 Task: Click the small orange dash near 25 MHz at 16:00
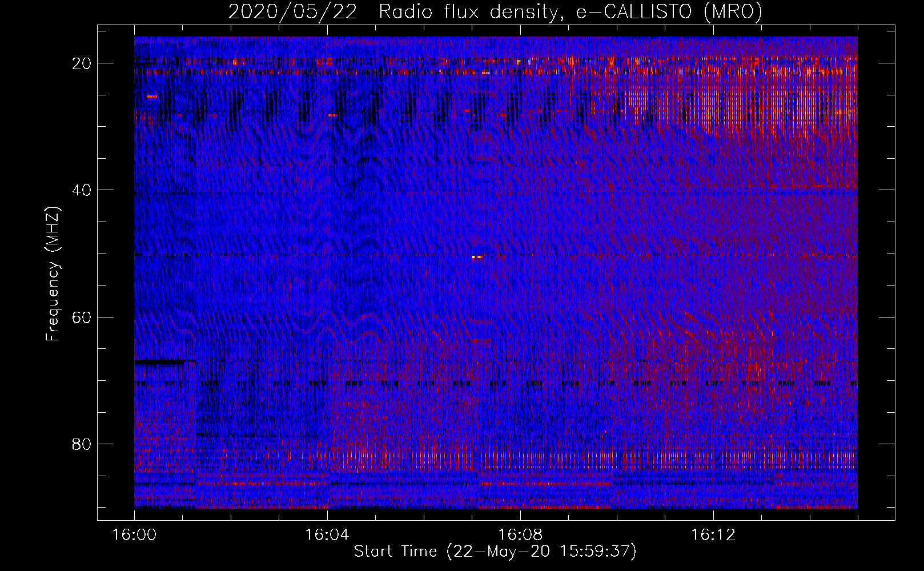pyautogui.click(x=152, y=96)
